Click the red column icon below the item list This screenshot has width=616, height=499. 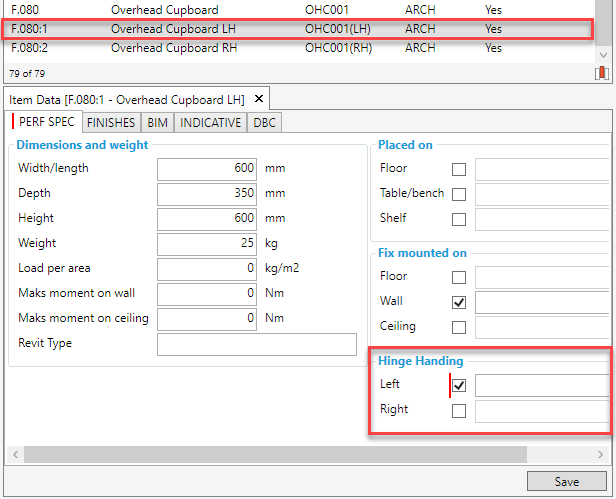[x=601, y=73]
